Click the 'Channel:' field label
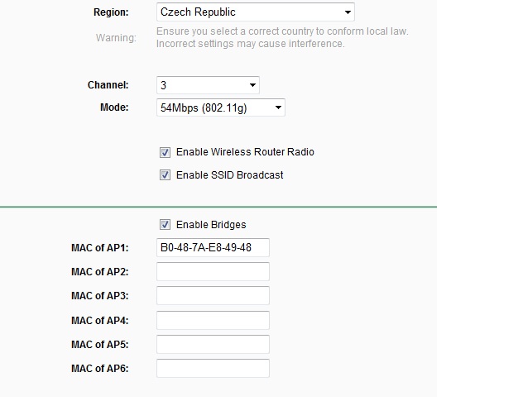 tap(108, 85)
